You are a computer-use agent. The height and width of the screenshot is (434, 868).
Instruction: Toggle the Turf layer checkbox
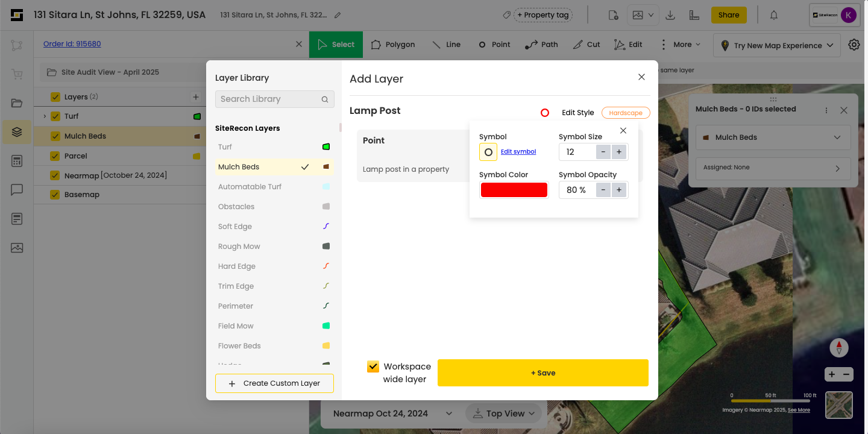(55, 116)
